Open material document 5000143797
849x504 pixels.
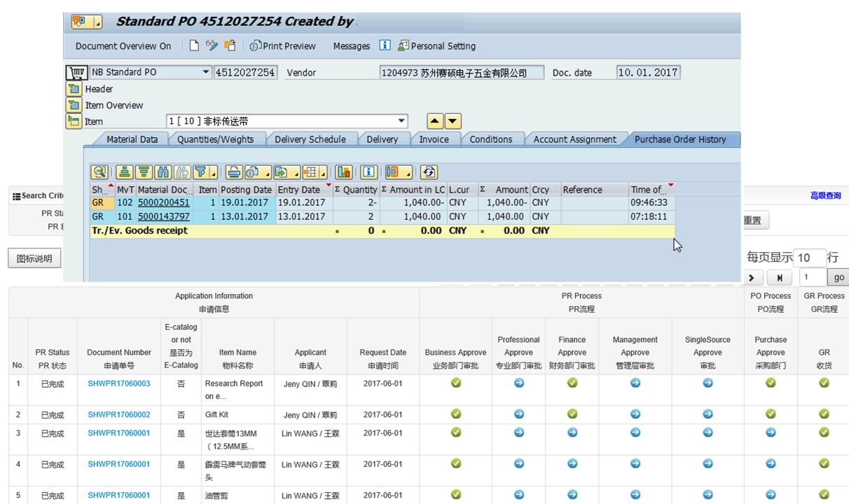[x=164, y=217]
